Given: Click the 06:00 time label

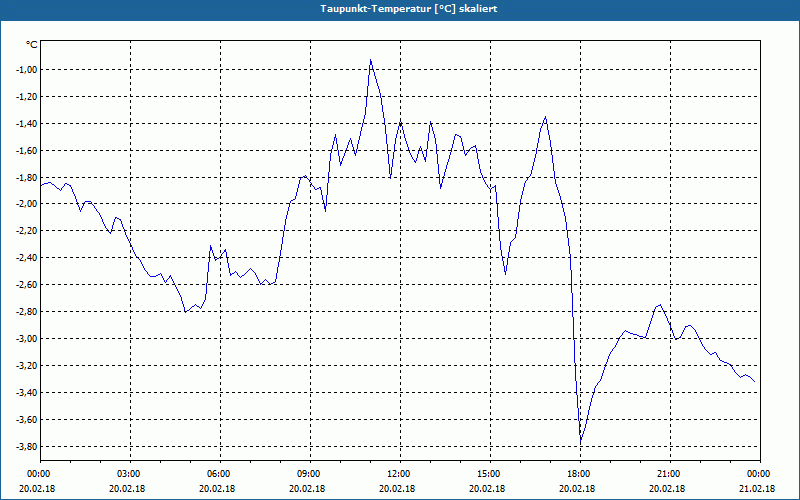Looking at the screenshot, I should tap(220, 474).
